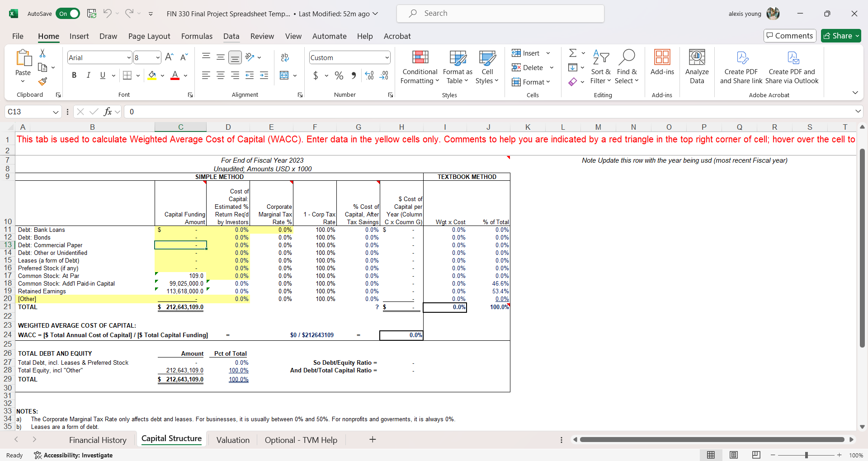Click the Sort & Filter icon
This screenshot has height=461, width=868.
601,67
